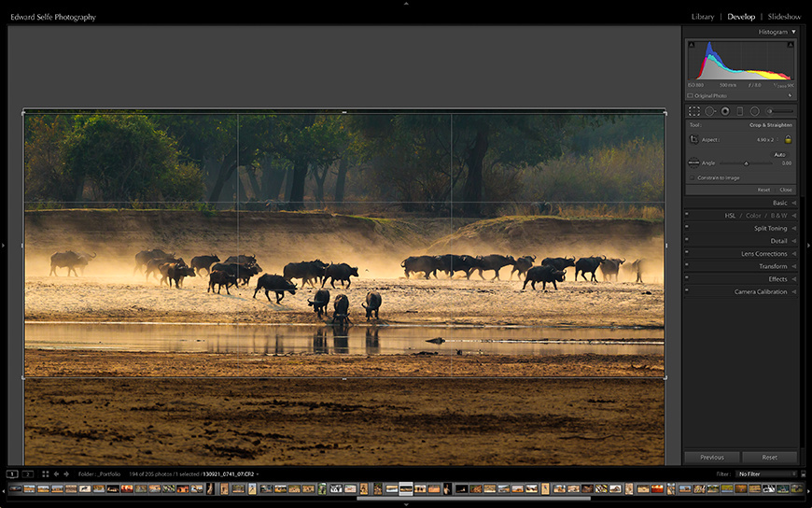Expand the Transform panel
This screenshot has height=508, width=812.
[794, 266]
